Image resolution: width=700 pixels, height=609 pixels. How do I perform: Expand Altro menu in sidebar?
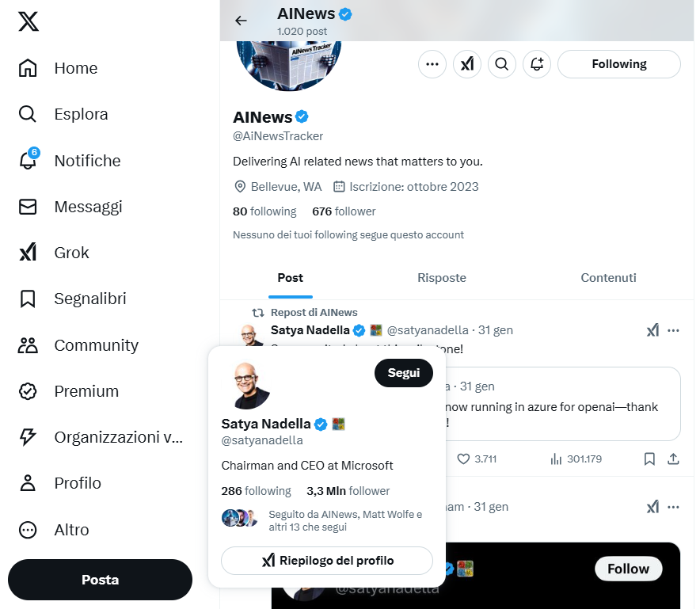click(55, 530)
